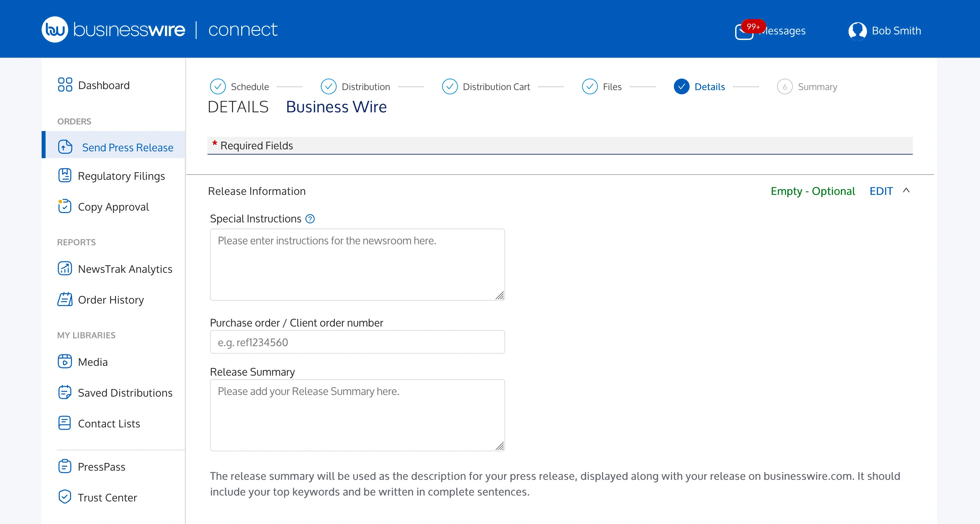Open Trust Center text in sidebar
Image resolution: width=980 pixels, height=524 pixels.
pos(107,497)
